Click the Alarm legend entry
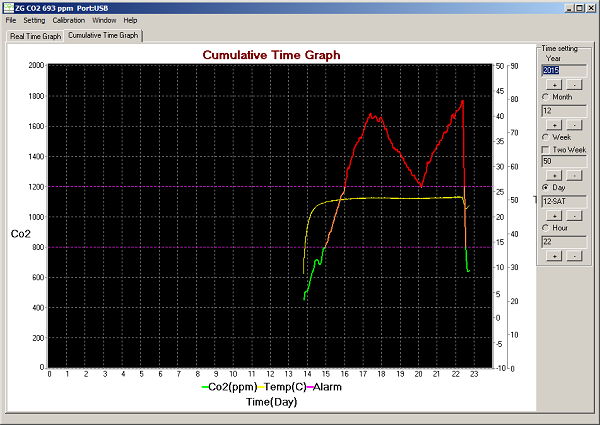Image resolution: width=600 pixels, height=425 pixels. [x=324, y=387]
